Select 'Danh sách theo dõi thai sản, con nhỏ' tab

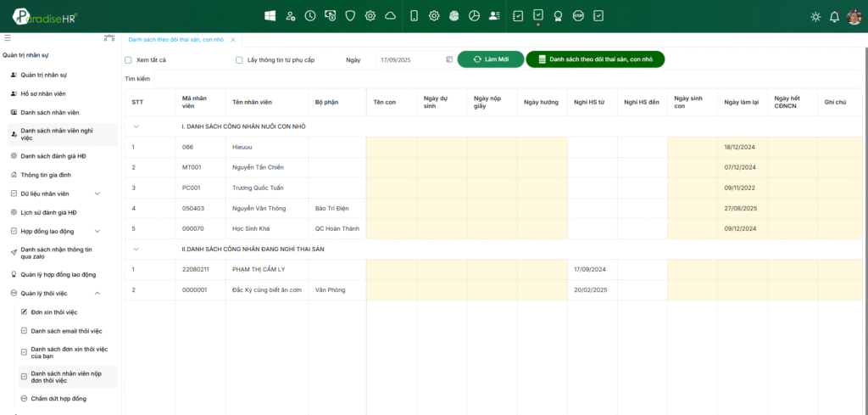[x=176, y=40]
